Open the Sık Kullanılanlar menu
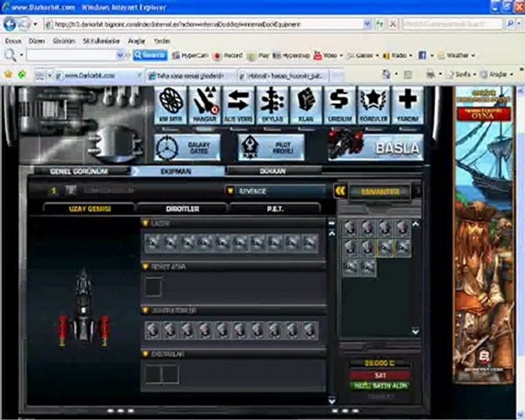The width and height of the screenshot is (525, 420). tap(101, 41)
